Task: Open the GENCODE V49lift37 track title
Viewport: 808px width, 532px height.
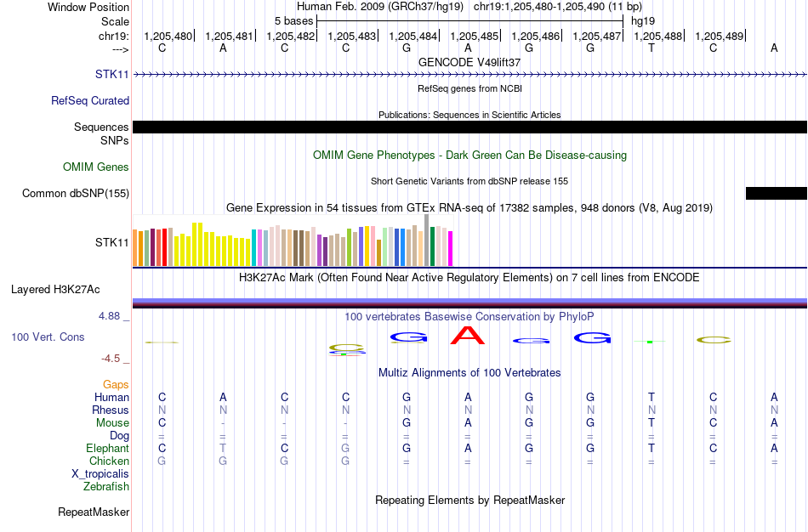Action: pos(469,62)
